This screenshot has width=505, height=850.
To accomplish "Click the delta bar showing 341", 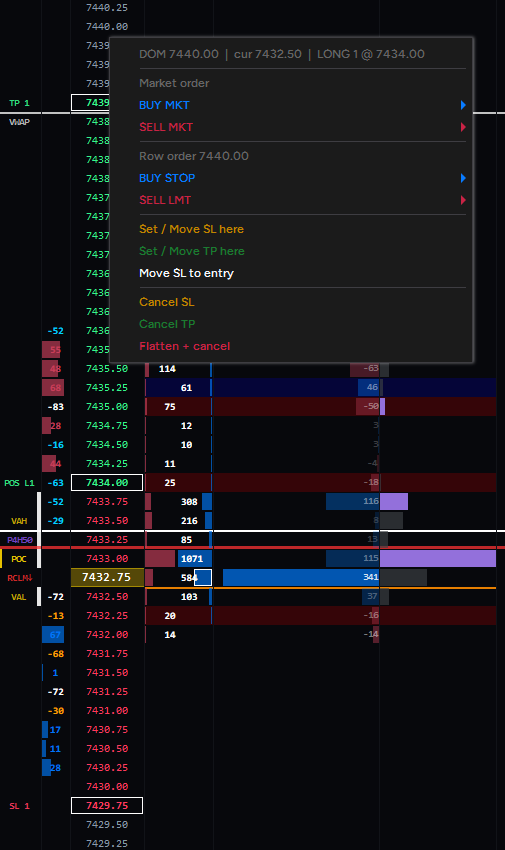I will pyautogui.click(x=301, y=577).
